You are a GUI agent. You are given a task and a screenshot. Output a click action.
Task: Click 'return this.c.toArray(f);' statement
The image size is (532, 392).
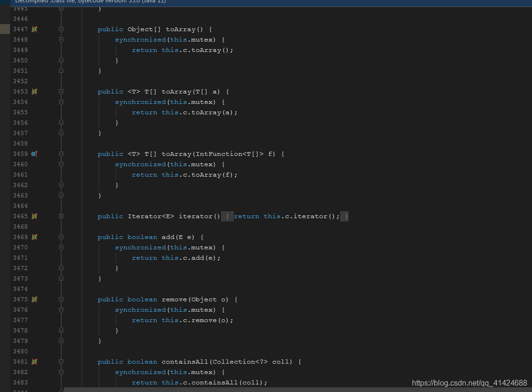pyautogui.click(x=185, y=175)
